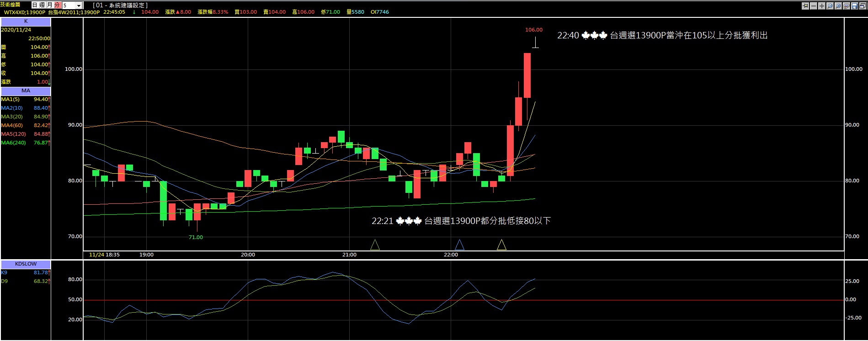Screen dimensions: 868x341
Task: Click the 技術線圖 title label
Action: tap(11, 5)
